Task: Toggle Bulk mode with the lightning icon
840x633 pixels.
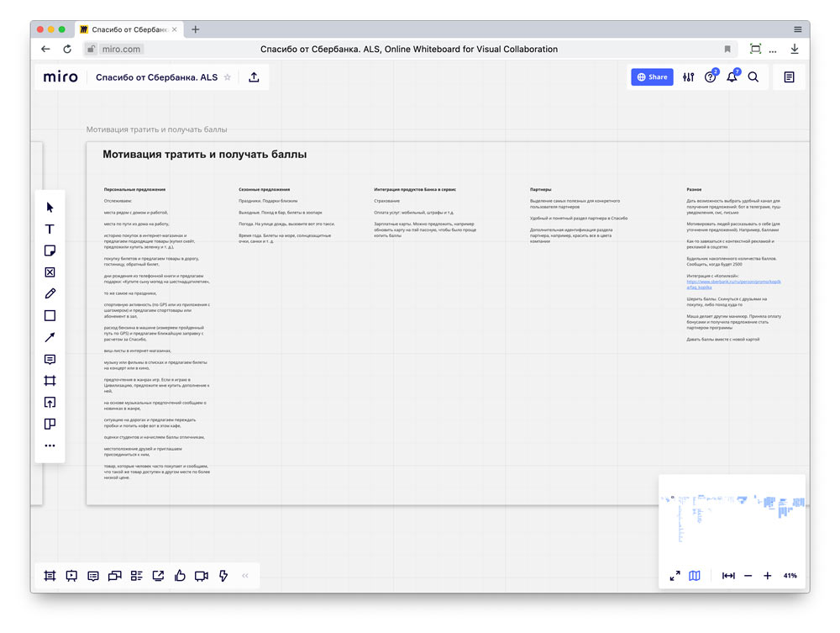Action: coord(223,576)
